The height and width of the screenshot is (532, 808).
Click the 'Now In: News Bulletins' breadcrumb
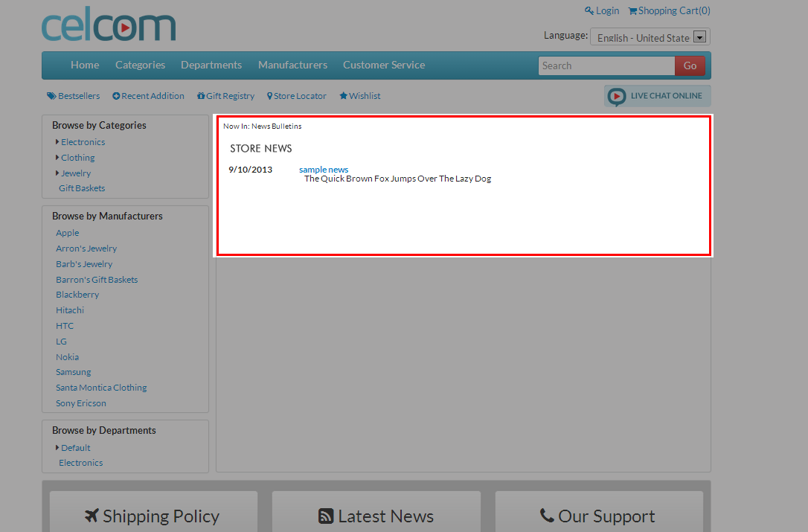263,126
